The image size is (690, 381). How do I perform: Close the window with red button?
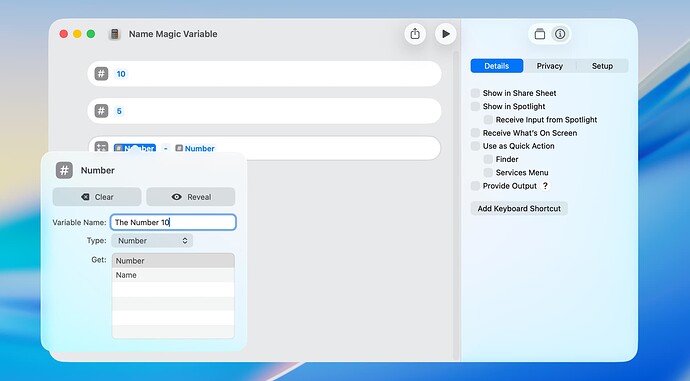pos(64,34)
